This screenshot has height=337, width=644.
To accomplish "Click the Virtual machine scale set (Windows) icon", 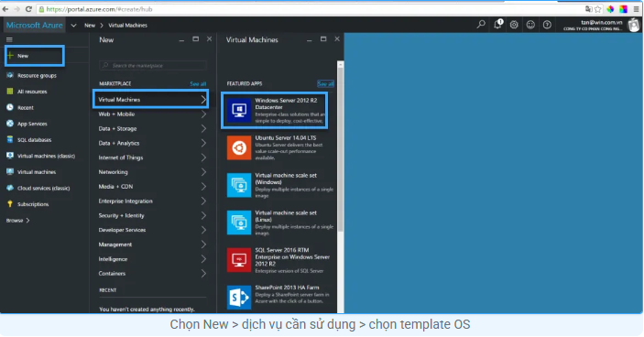I will [239, 185].
